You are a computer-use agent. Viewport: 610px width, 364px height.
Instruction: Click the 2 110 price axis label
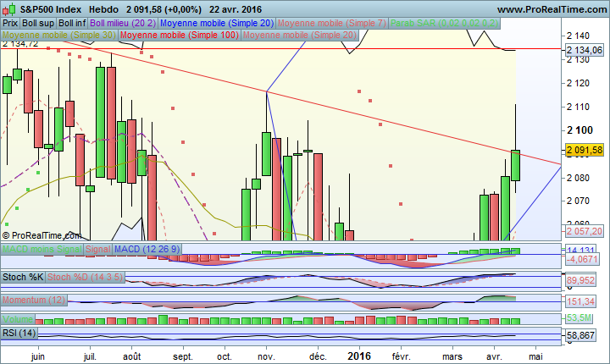[x=578, y=107]
